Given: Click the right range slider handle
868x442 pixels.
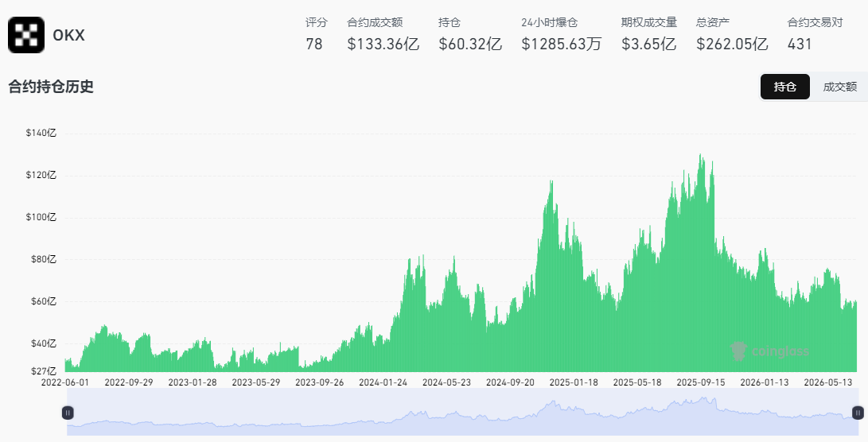Looking at the screenshot, I should click(858, 412).
